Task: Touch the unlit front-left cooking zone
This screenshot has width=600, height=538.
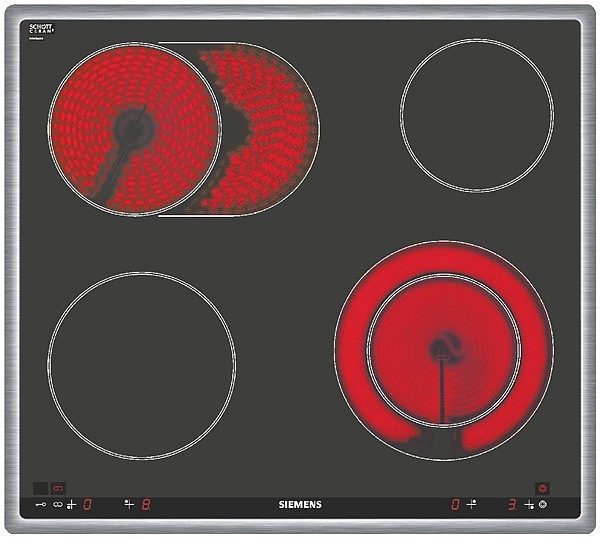Action: [x=142, y=365]
